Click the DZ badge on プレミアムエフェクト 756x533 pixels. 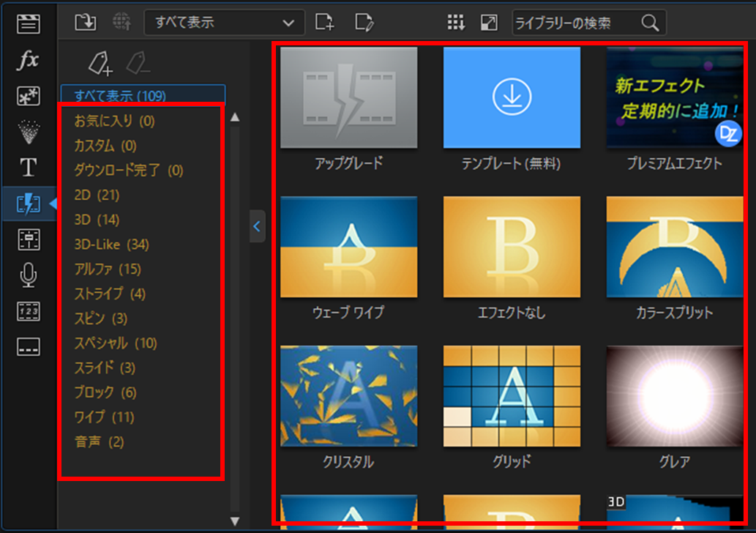(727, 133)
